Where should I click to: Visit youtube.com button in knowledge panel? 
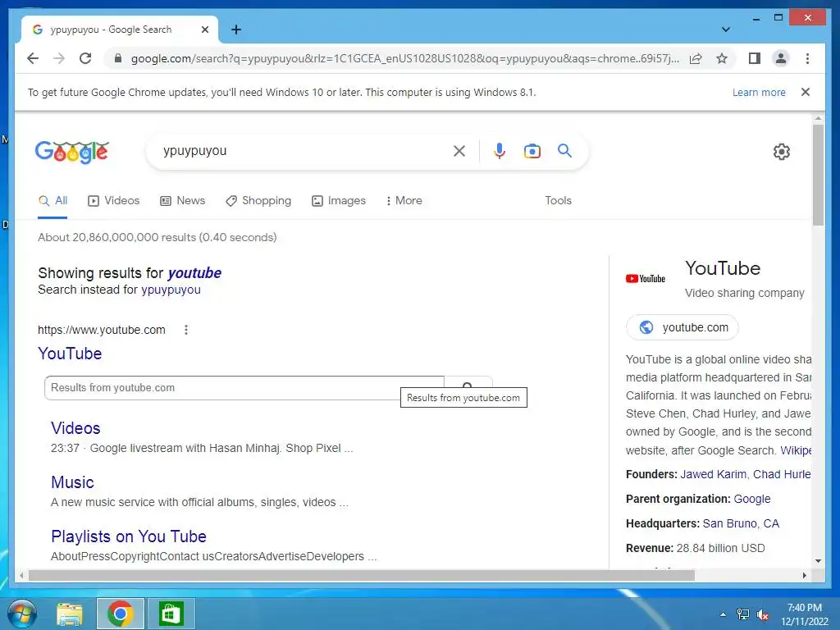(x=682, y=327)
